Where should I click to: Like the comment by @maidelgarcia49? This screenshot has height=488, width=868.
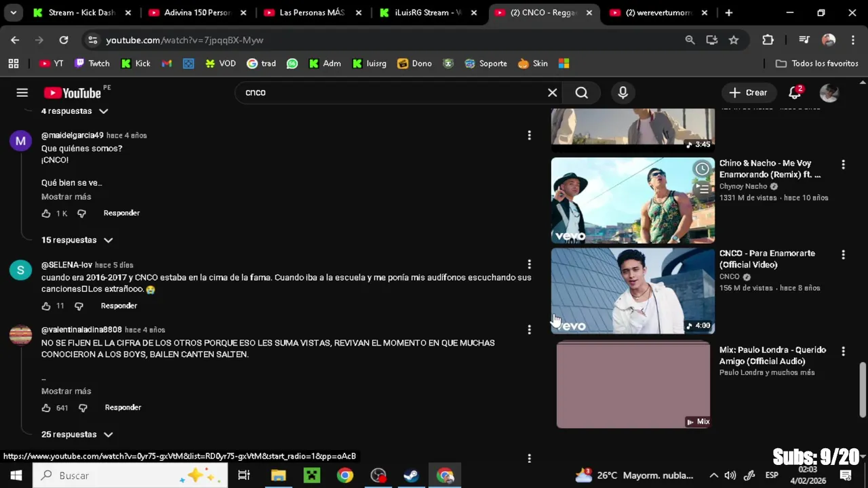click(46, 213)
